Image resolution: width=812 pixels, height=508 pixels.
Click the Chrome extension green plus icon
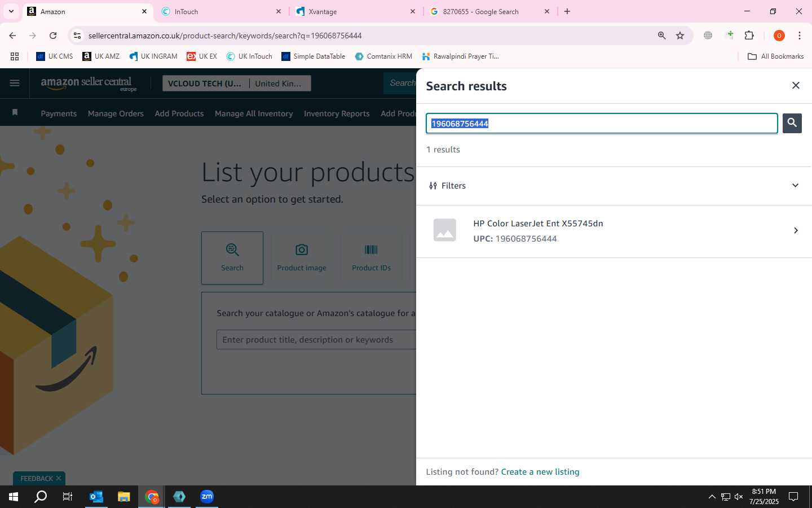coord(730,36)
